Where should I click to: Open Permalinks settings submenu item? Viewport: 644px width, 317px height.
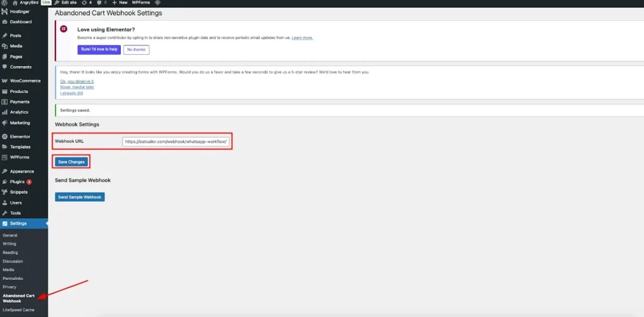tap(13, 279)
